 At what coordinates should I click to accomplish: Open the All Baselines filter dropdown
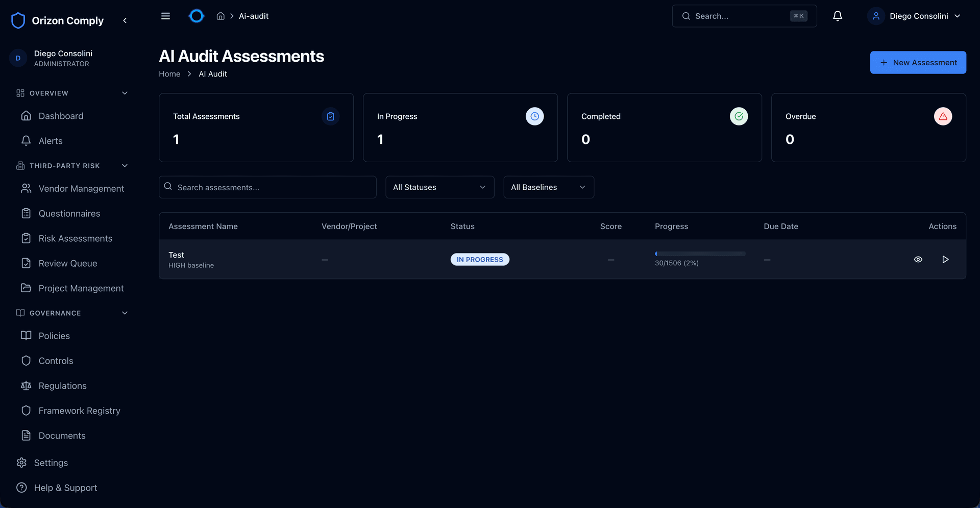pyautogui.click(x=548, y=187)
